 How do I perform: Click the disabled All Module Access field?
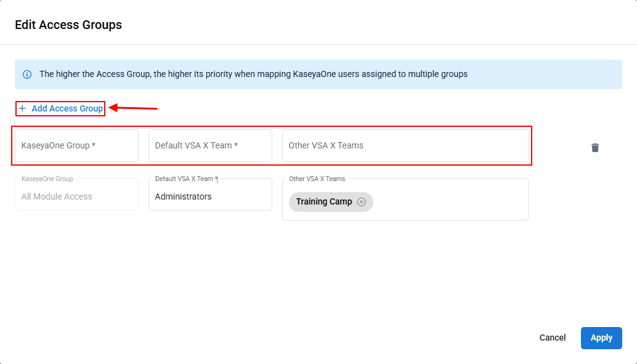(x=76, y=196)
